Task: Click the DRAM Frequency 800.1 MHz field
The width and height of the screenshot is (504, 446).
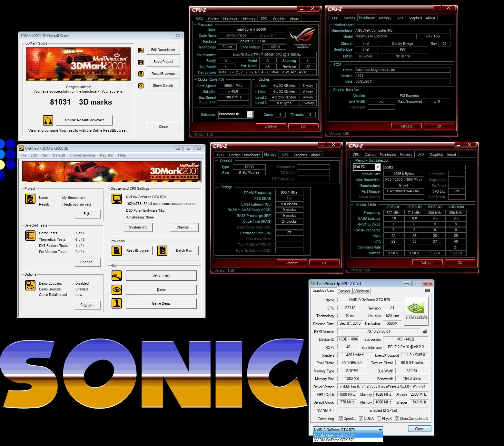Action: 289,192
